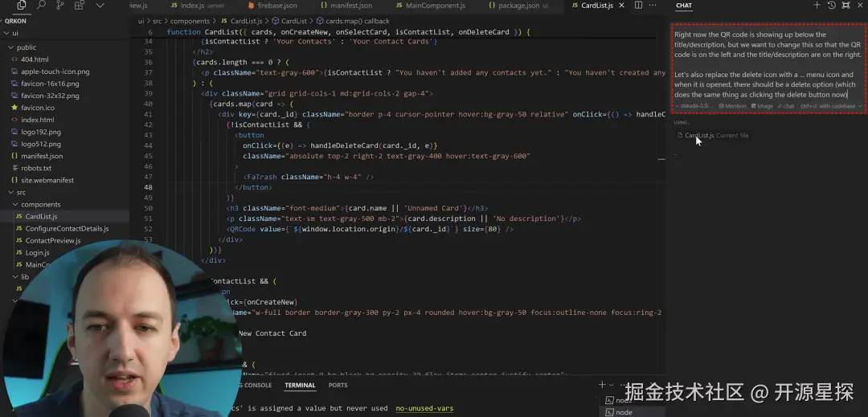Click cards.map() callback breadcrumb

click(353, 21)
